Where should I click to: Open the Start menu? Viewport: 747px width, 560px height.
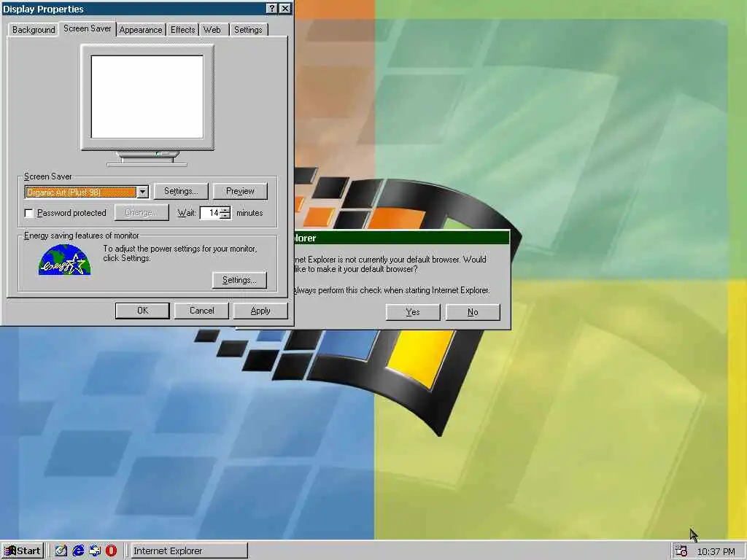[x=23, y=551]
